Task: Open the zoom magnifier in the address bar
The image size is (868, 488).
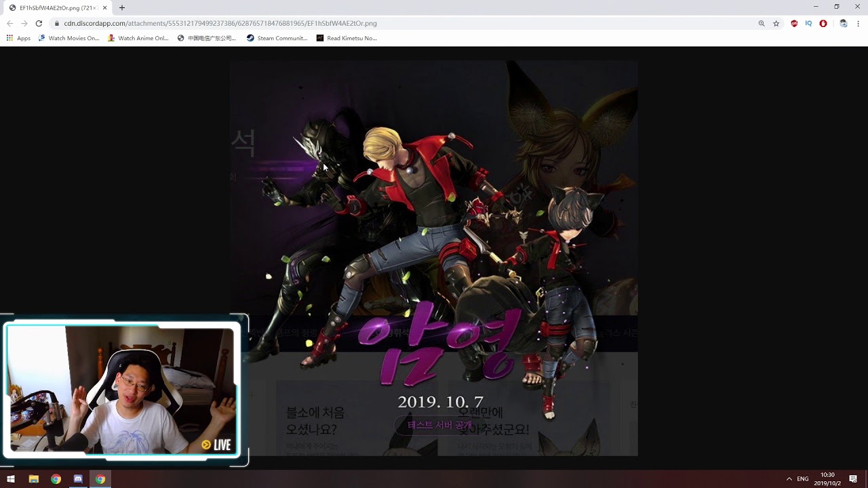Action: (762, 23)
